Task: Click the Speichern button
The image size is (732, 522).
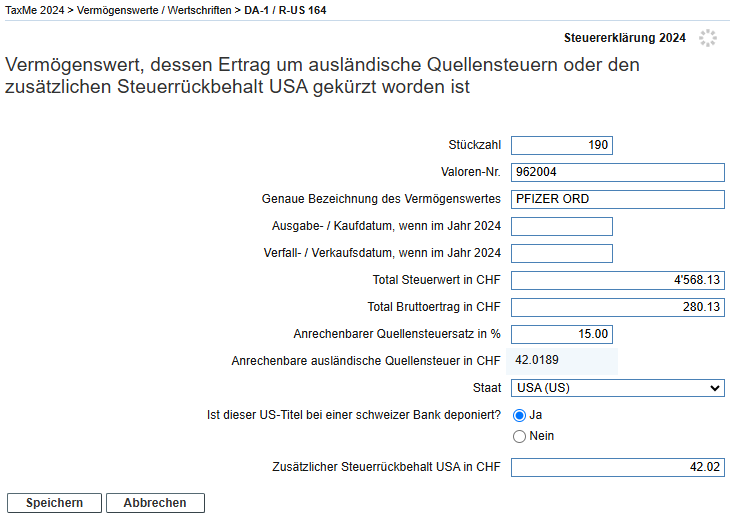Action: 54,503
